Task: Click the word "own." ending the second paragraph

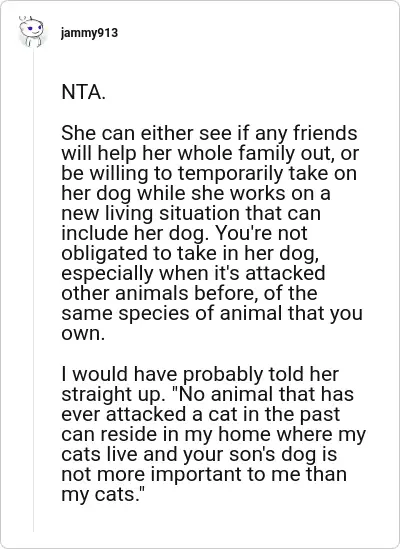Action: (83, 334)
